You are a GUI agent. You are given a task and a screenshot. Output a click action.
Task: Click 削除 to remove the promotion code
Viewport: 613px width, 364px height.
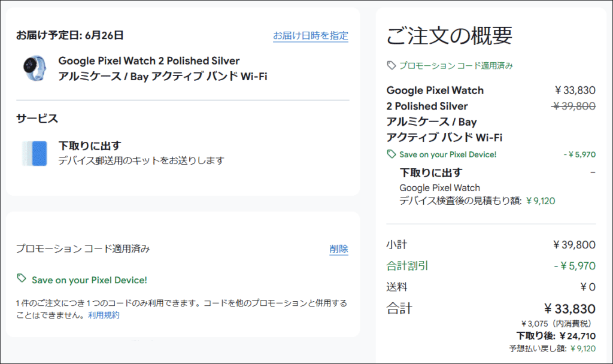(x=339, y=248)
